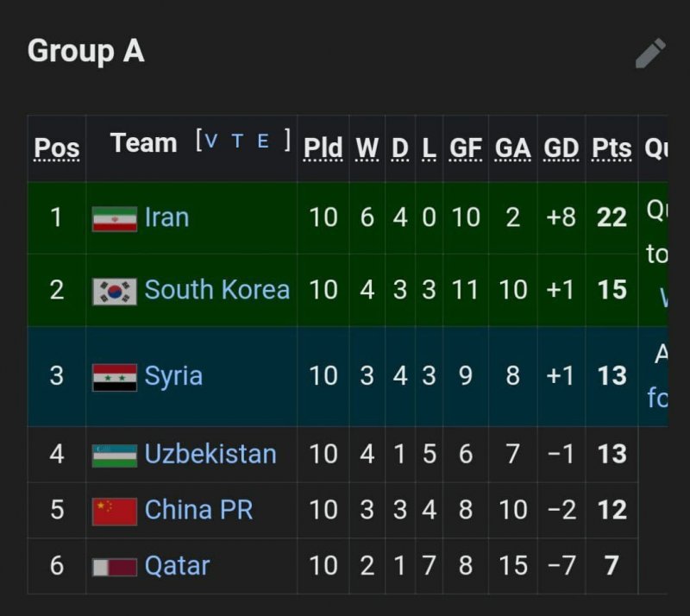Open the Qatar team link
Viewport: 690px width, 616px height.
(x=177, y=566)
